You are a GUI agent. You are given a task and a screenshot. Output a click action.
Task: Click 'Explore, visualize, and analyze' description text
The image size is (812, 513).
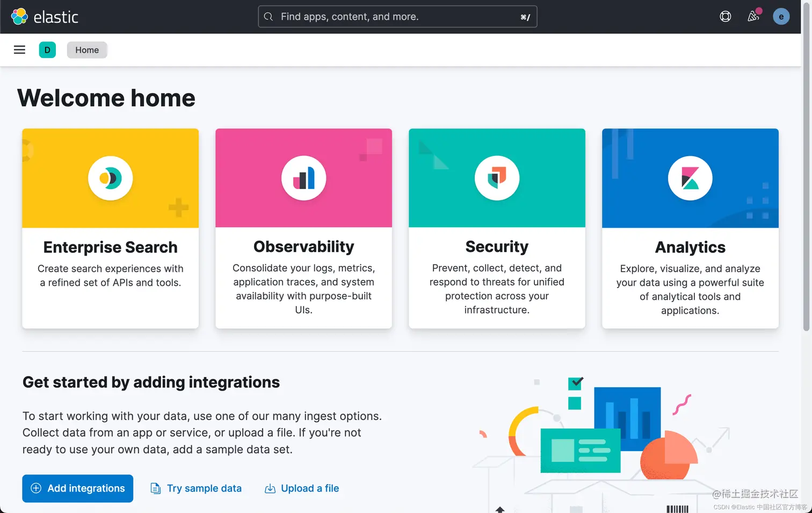691,269
